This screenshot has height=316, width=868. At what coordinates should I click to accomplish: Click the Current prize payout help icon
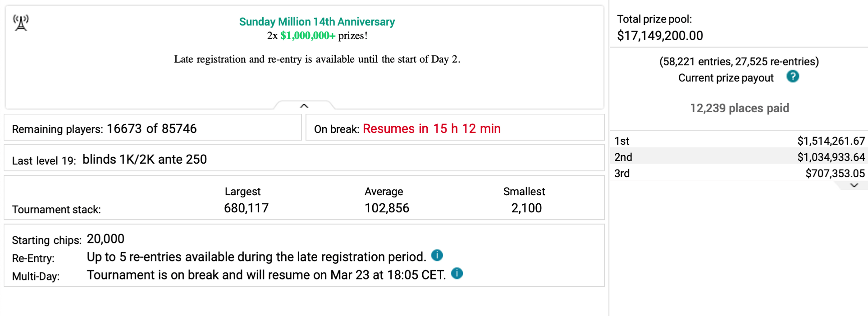click(x=793, y=77)
